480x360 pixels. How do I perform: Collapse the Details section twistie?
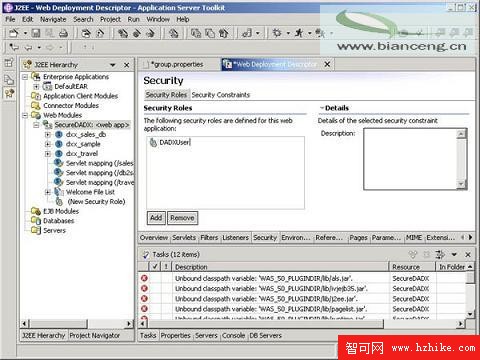tap(322, 108)
